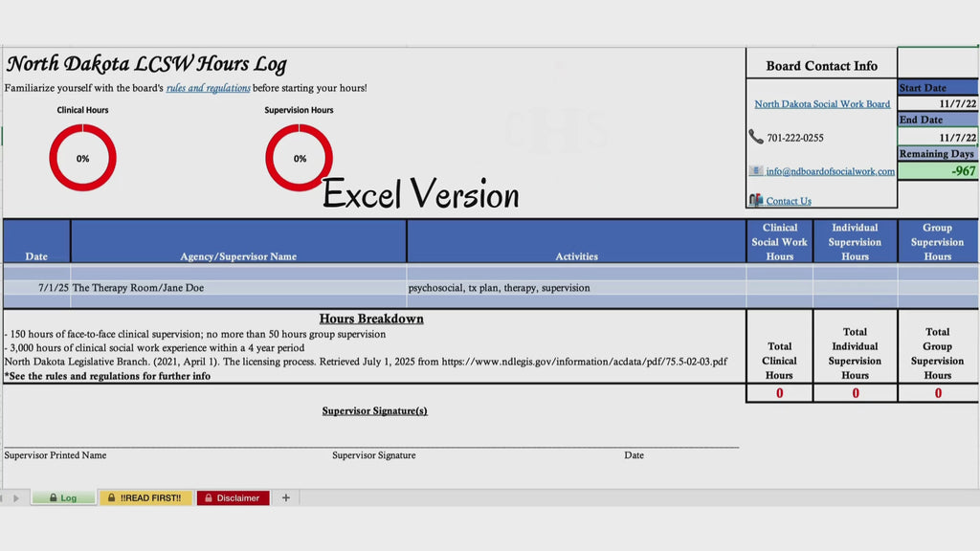The height and width of the screenshot is (551, 980).
Task: Open the rules and regulations link
Action: [208, 88]
